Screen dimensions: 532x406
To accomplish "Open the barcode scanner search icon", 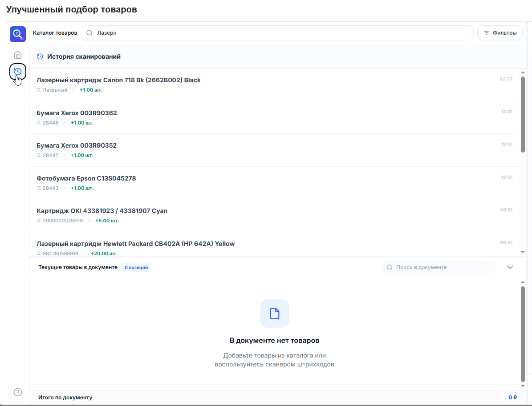I will point(18,34).
